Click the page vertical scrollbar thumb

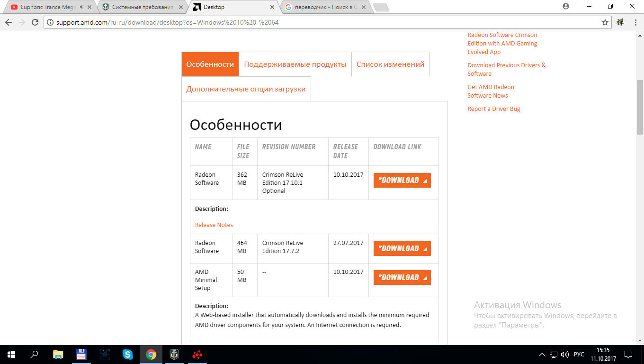click(640, 107)
